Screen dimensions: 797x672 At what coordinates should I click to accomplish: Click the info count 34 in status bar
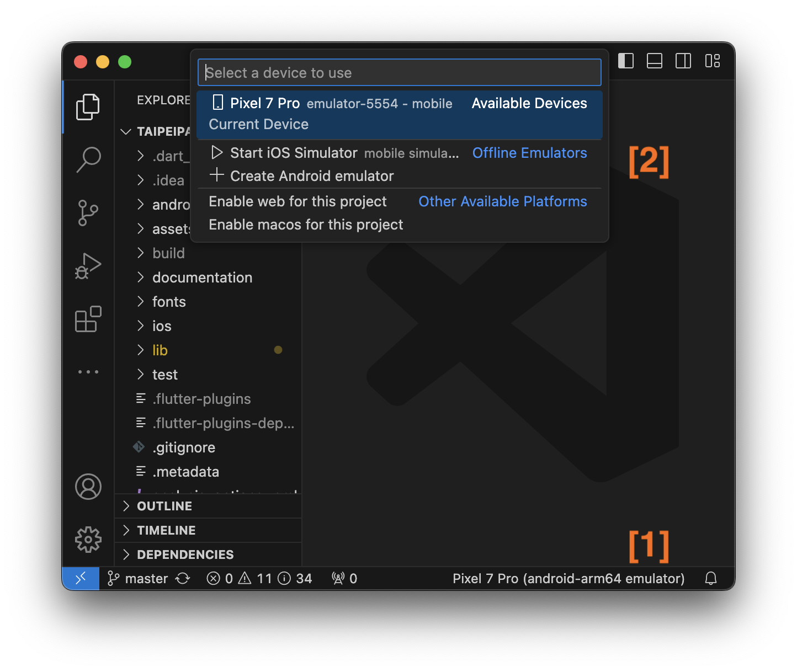tap(295, 578)
